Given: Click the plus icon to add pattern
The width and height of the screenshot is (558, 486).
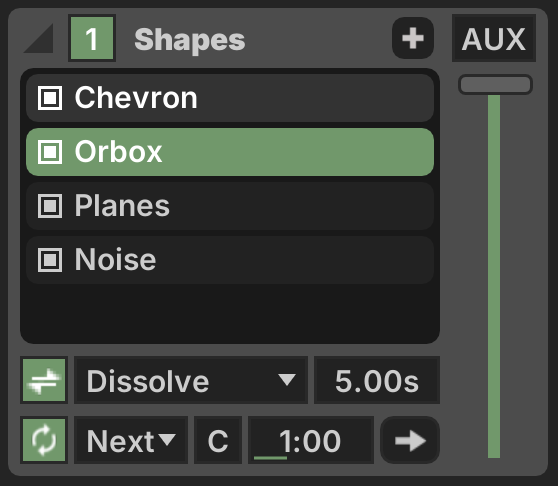Looking at the screenshot, I should point(413,38).
